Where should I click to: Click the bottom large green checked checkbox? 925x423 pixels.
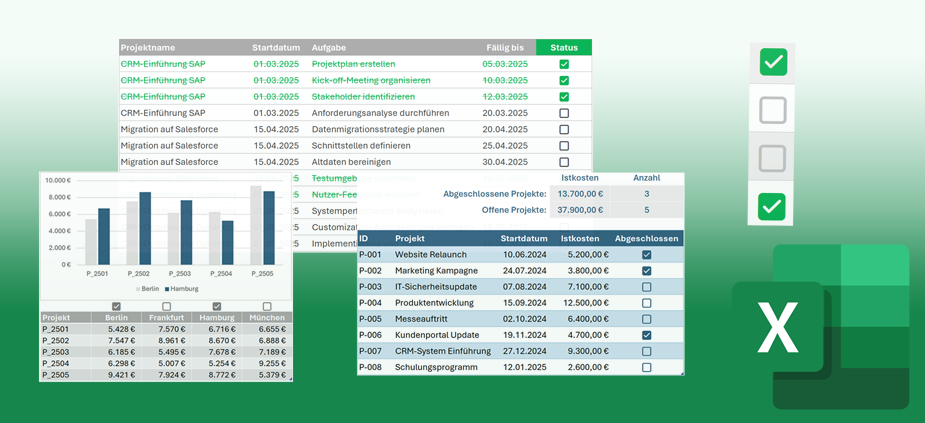point(772,207)
